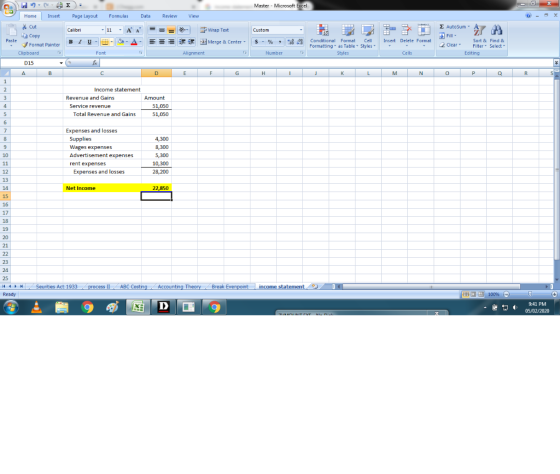
Task: Apply Center horizontal alignment
Action: (162, 42)
